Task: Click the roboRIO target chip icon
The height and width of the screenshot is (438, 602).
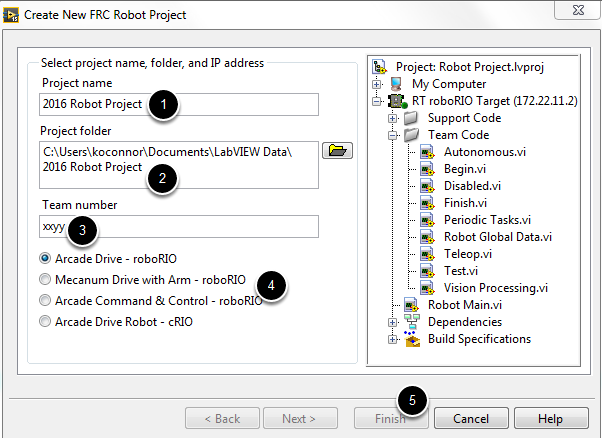Action: pyautogui.click(x=397, y=101)
